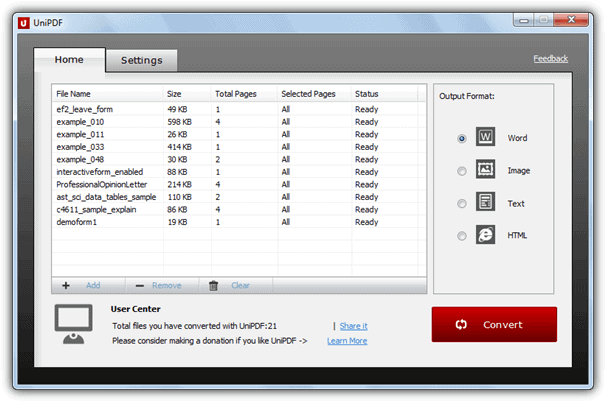Open the Feedback link
606x401 pixels.
pyautogui.click(x=550, y=59)
